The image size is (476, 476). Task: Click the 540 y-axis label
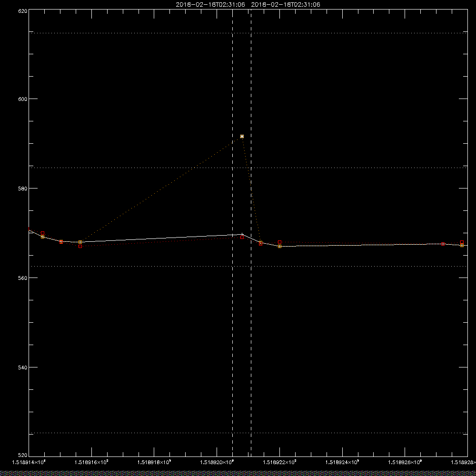23,367
